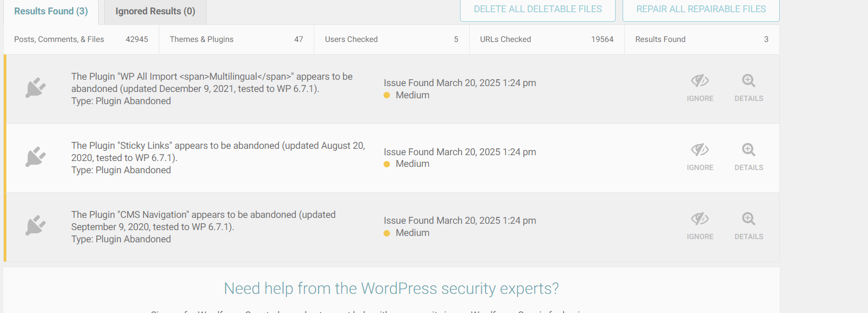This screenshot has width=868, height=313.
Task: Select the Posts, Comments, & Files stat
Action: (59, 39)
